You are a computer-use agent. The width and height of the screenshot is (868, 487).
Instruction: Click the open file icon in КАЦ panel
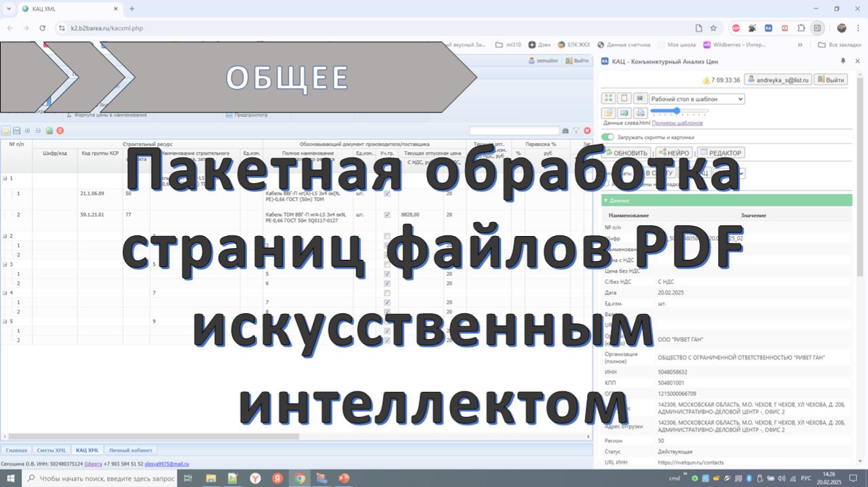609,113
